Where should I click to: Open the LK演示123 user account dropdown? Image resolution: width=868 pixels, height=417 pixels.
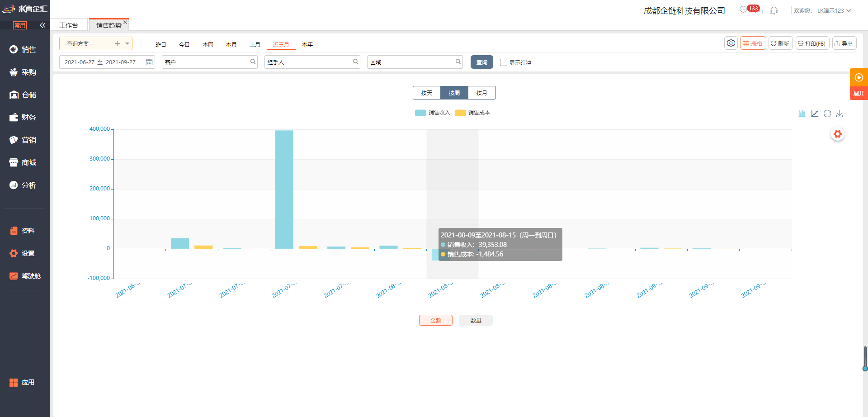tap(834, 10)
